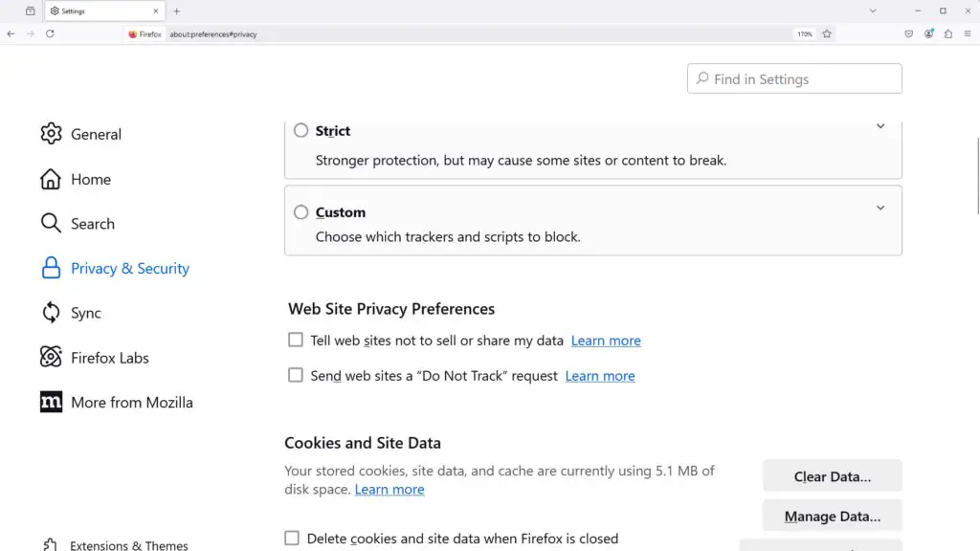This screenshot has height=551, width=980.
Task: Enable Tell web sites not to sell my data
Action: 296,339
